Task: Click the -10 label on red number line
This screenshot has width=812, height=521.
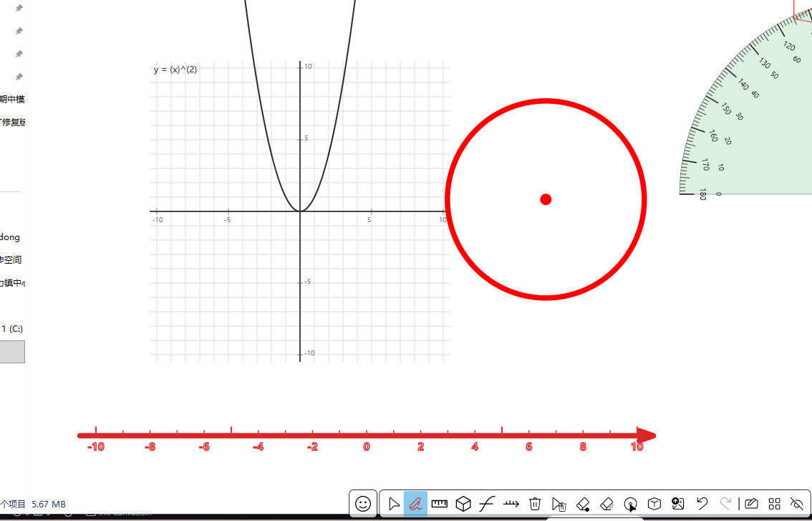Action: (96, 447)
